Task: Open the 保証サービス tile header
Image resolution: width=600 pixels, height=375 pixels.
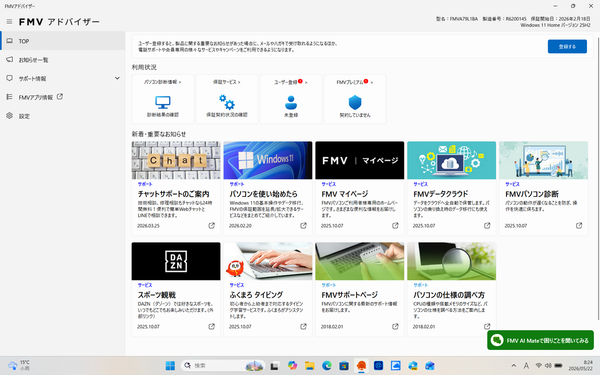Action: 227,82
